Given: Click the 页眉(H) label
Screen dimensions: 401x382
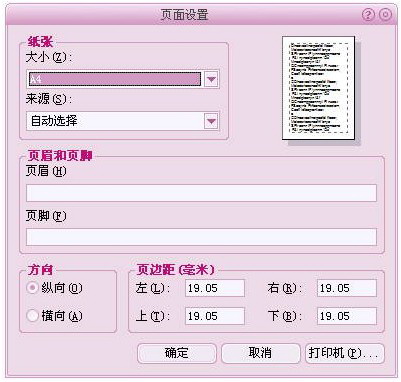Looking at the screenshot, I should click(x=46, y=171).
